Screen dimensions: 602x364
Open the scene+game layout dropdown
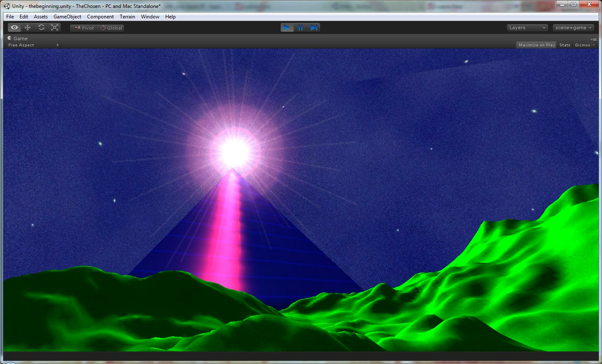(x=574, y=28)
